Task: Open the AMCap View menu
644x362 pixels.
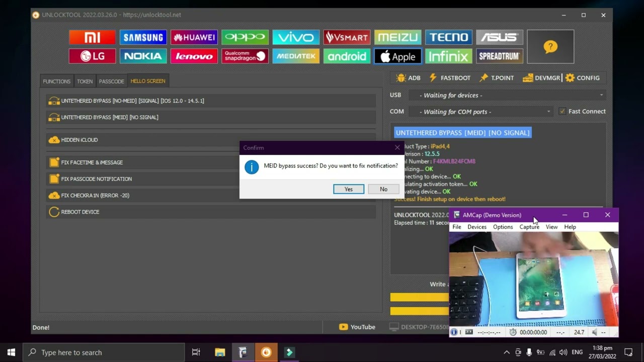Action: [551, 227]
